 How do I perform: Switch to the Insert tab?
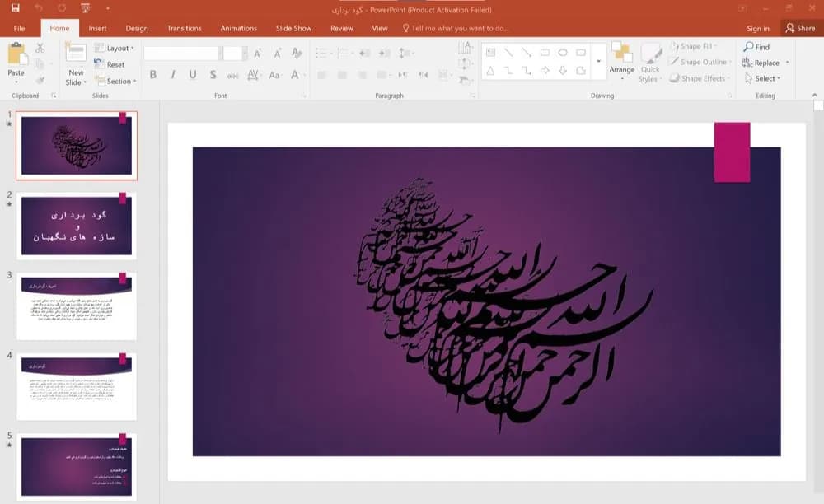(x=97, y=28)
